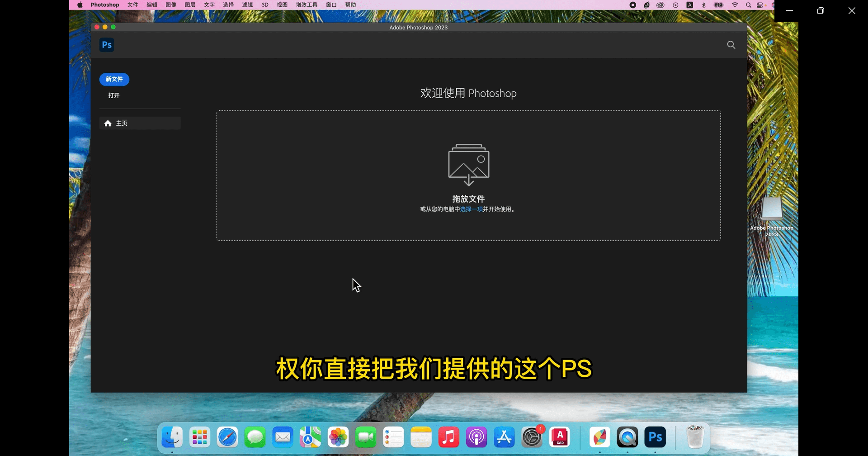Close the Photoshop window with red button
The image size is (868, 456).
coord(97,27)
